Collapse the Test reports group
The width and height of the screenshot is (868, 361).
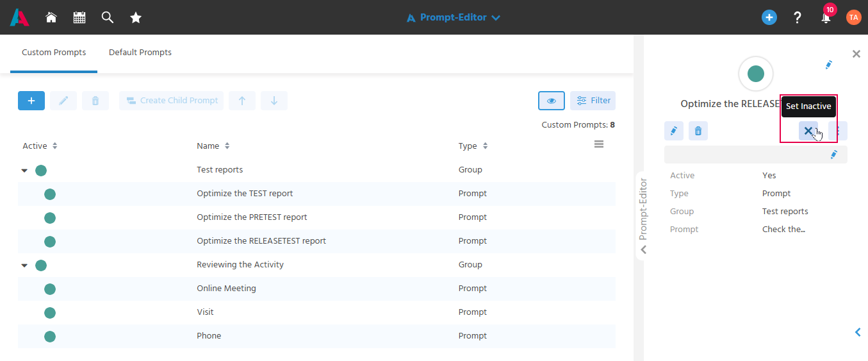[x=24, y=171]
